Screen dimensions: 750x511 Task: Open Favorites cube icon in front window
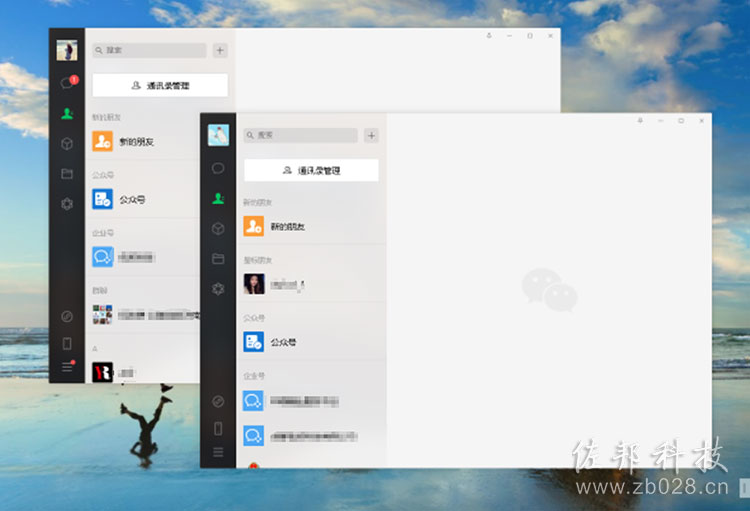(x=218, y=229)
